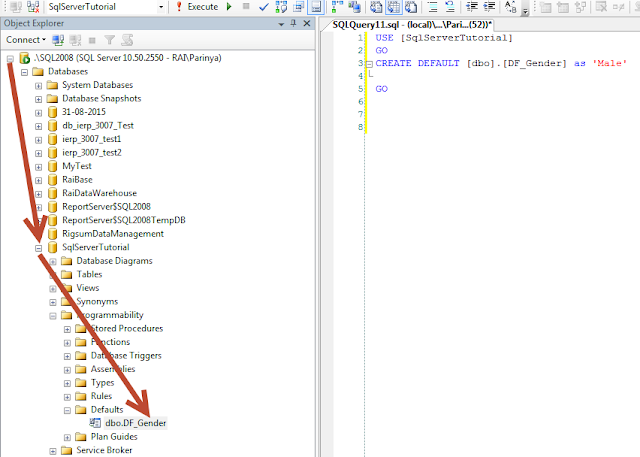Open the toolbar options overflow arrow
The width and height of the screenshot is (640, 457).
click(x=526, y=11)
